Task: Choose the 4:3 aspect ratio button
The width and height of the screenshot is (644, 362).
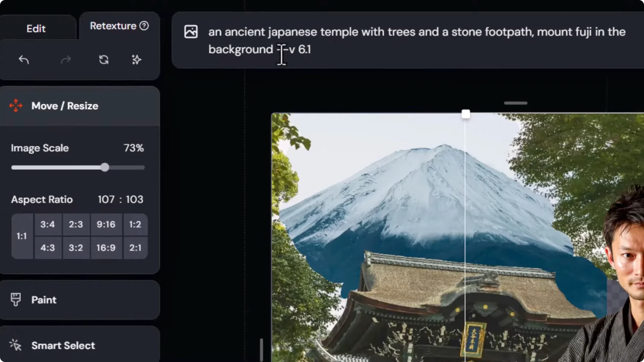Action: coord(48,248)
